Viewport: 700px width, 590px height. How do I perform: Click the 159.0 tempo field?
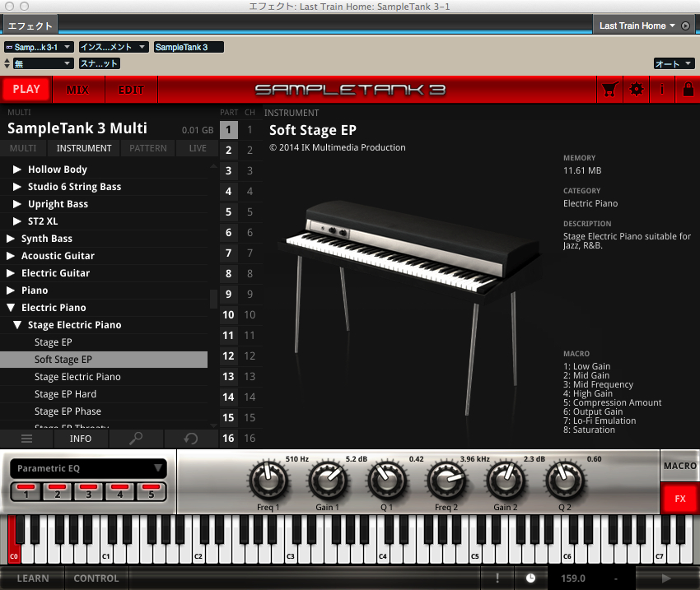[573, 578]
